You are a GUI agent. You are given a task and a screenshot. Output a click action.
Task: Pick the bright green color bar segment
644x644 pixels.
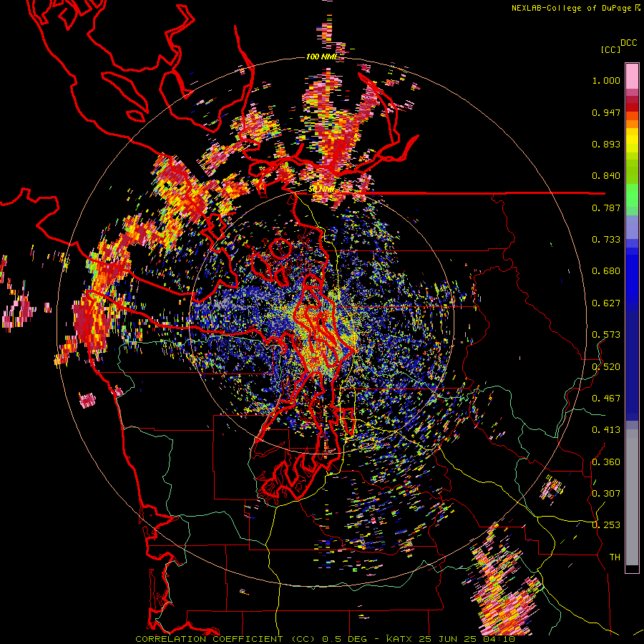[632, 195]
